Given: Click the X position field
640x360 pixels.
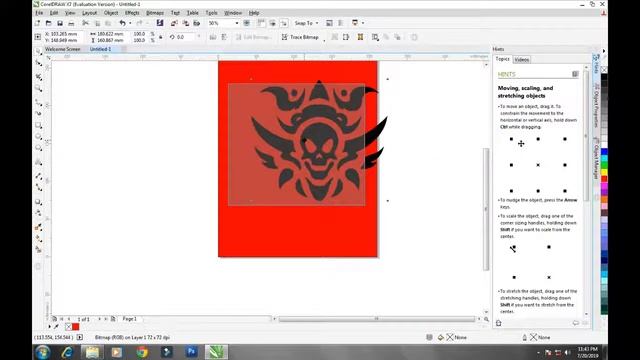Looking at the screenshot, I should 64,34.
